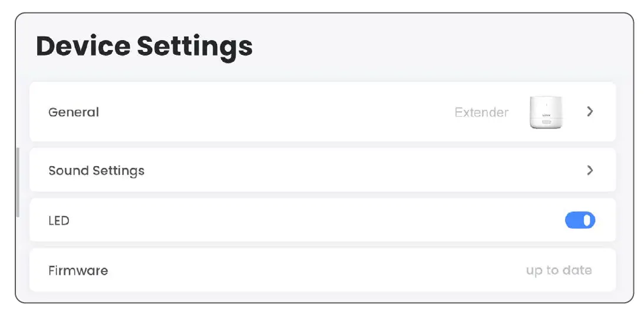Image resolution: width=644 pixels, height=311 pixels.
Task: Click the Firmware label
Action: pyautogui.click(x=78, y=271)
